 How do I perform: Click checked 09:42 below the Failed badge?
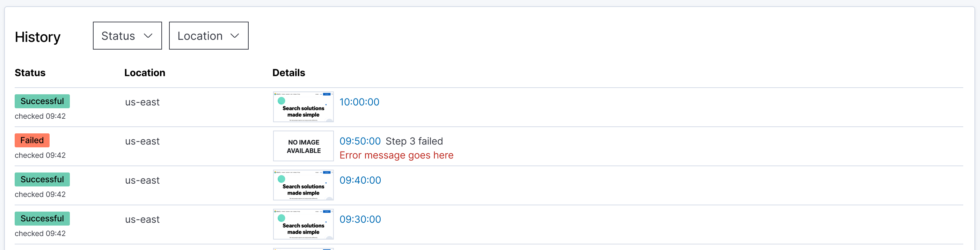tap(40, 155)
